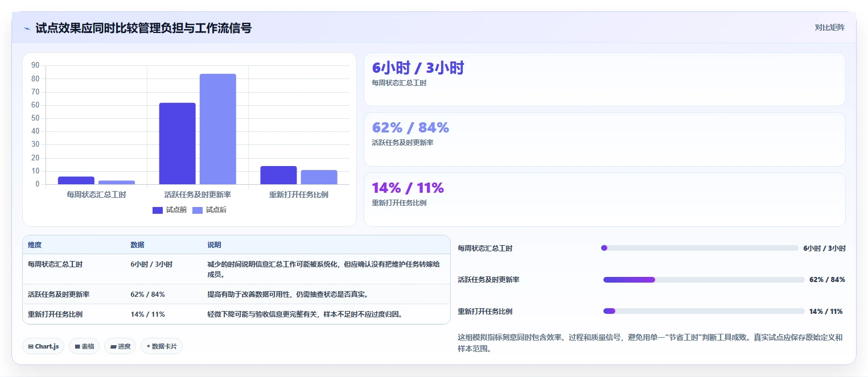Click the 进度 chip icon
This screenshot has height=377, width=868.
(x=113, y=346)
